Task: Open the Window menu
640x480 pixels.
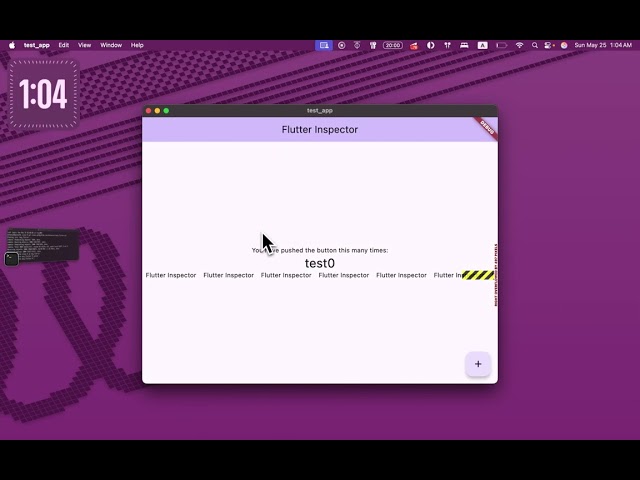Action: (x=111, y=45)
